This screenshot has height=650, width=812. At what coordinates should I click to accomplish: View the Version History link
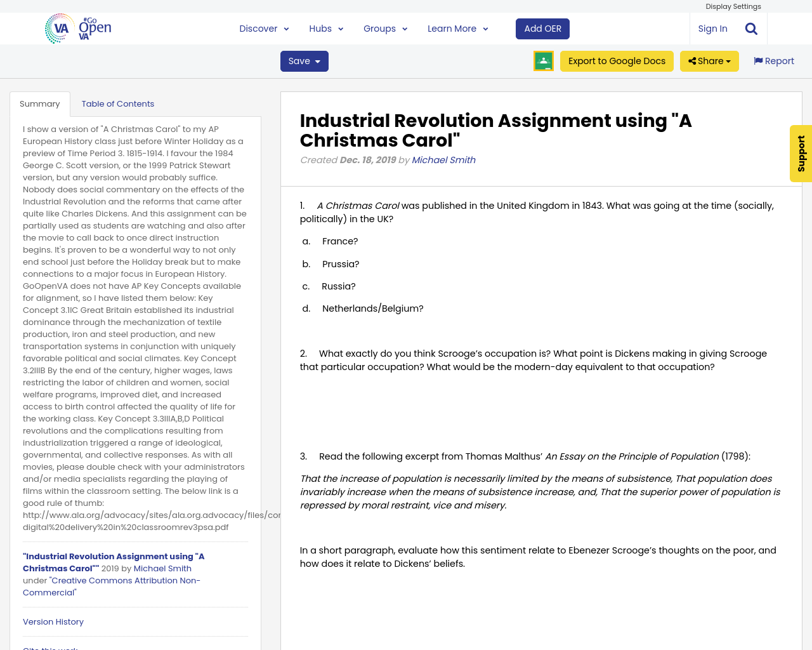[x=53, y=621]
